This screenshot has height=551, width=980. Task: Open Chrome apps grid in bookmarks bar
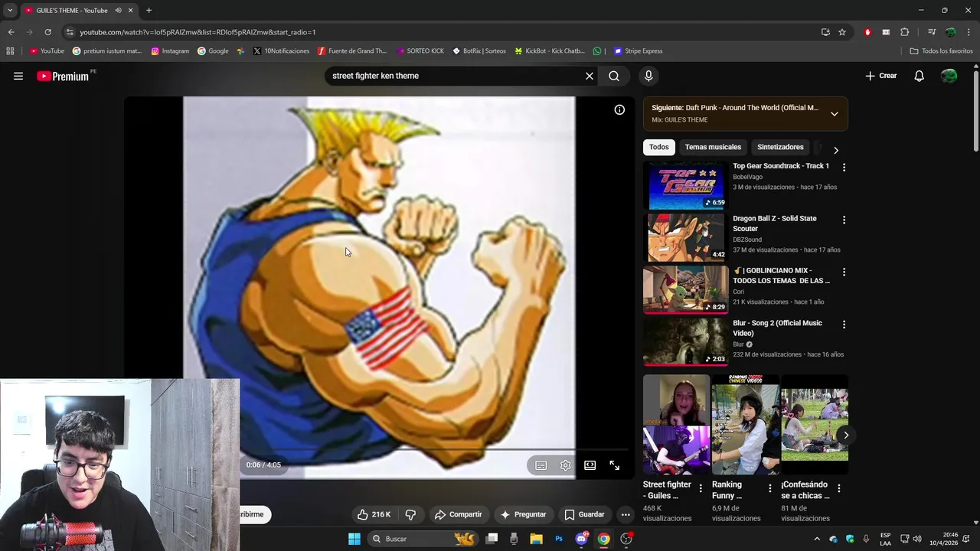pyautogui.click(x=10, y=51)
